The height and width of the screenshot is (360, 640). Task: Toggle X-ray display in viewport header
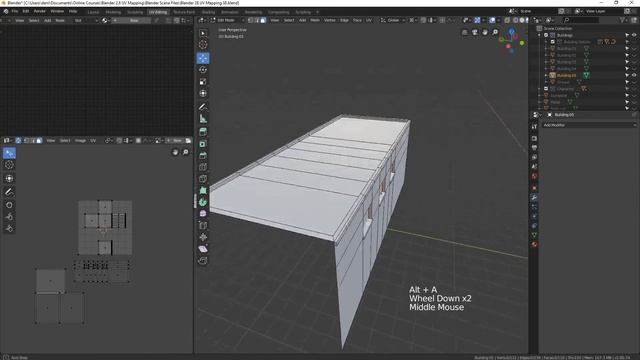pyautogui.click(x=507, y=20)
